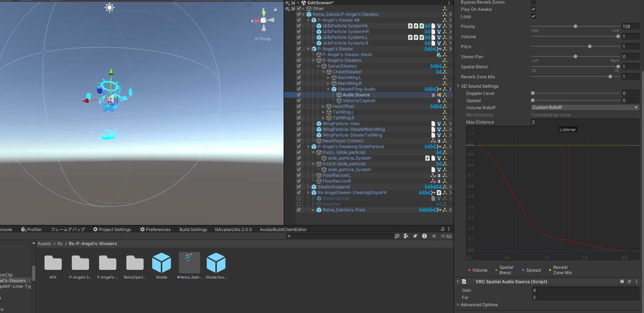The image size is (644, 313).
Task: Expand the MainWing.L hierarchy node
Action: pyautogui.click(x=328, y=78)
